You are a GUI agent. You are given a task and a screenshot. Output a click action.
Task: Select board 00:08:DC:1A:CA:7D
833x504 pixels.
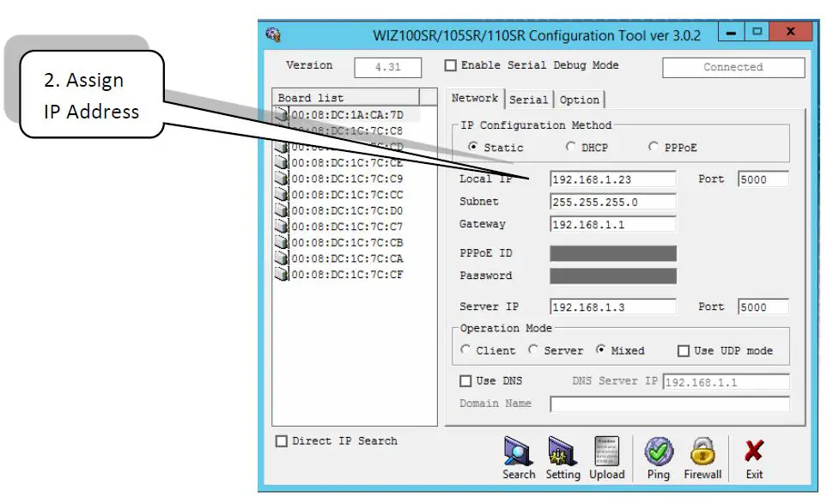tap(348, 115)
